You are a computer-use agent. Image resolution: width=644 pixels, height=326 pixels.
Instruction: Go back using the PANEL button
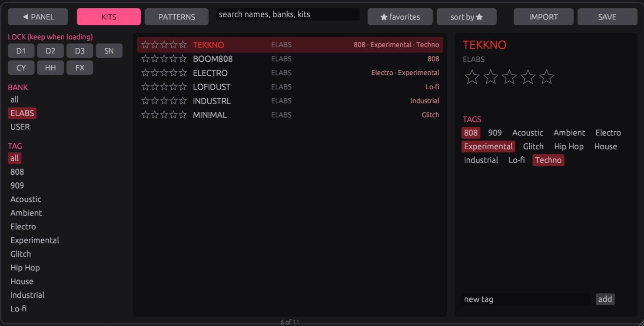38,17
